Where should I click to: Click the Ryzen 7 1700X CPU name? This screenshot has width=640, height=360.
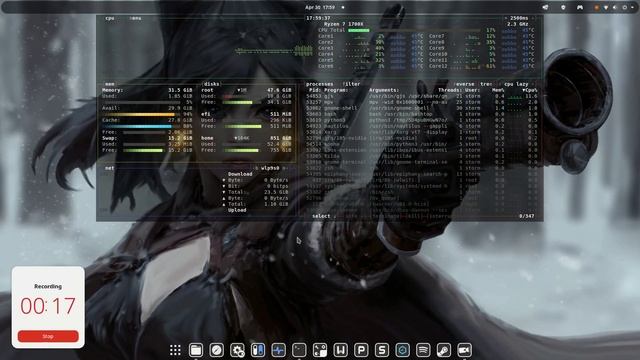point(343,24)
